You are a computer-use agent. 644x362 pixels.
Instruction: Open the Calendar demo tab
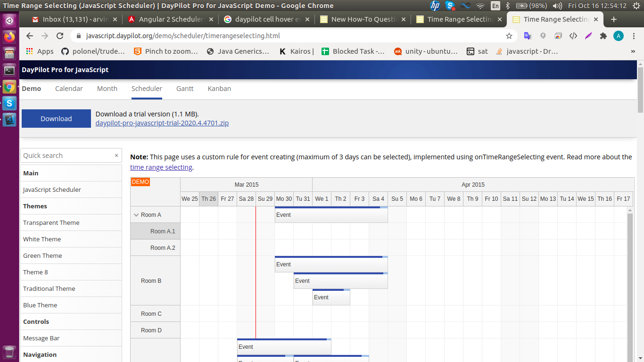pyautogui.click(x=69, y=89)
